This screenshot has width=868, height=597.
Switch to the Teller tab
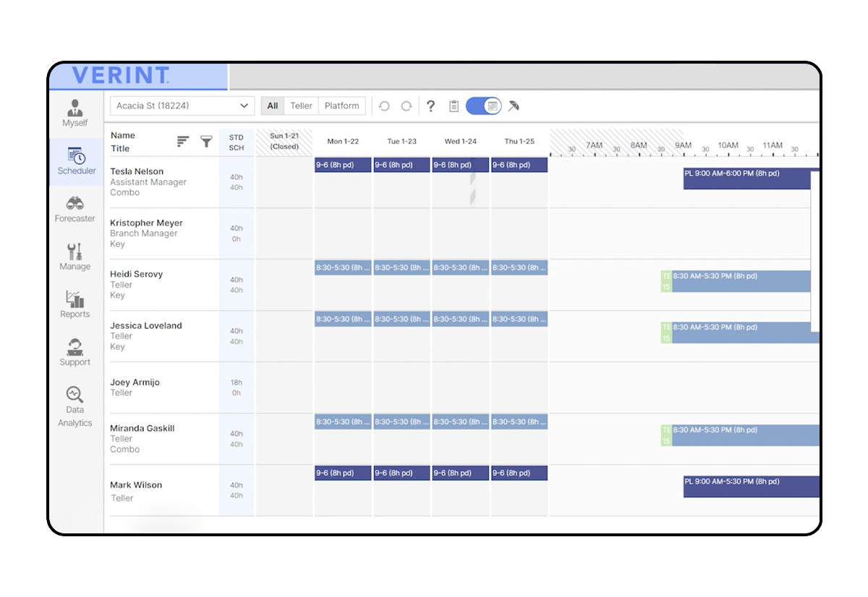[301, 106]
